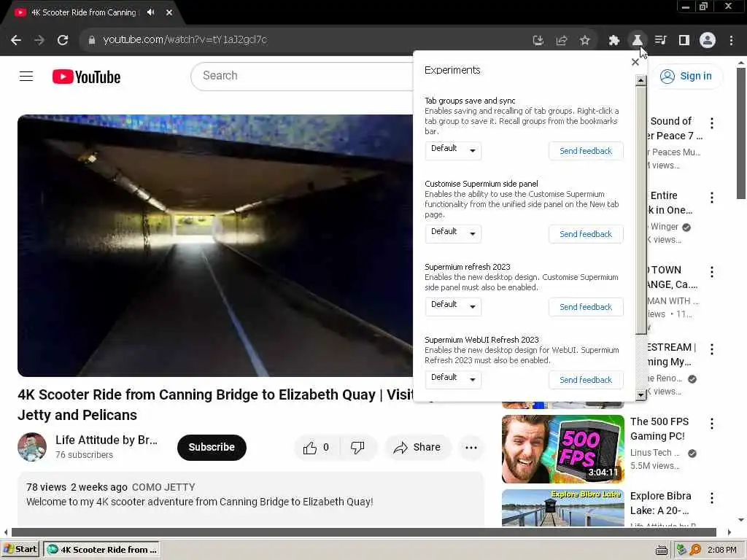Click Experiments panel scroll down arrow
747x560 pixels.
640,394
